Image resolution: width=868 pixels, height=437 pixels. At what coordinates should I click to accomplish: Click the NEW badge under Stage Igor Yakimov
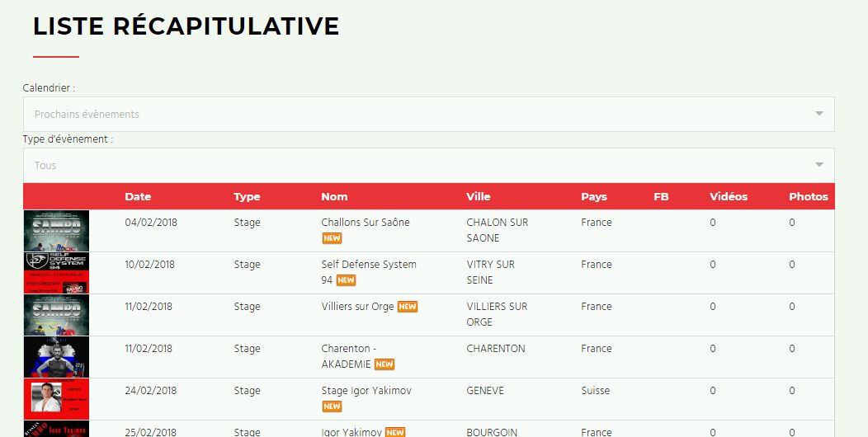coord(332,406)
